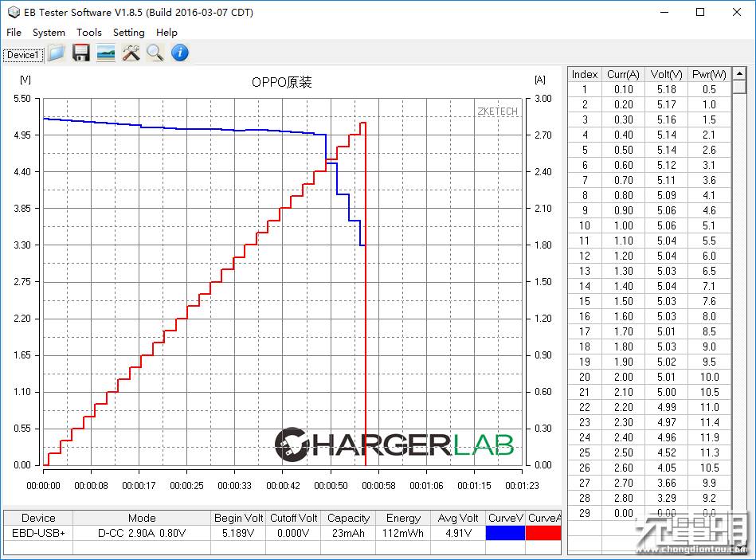The image size is (756, 560).
Task: Click the Mode column header in summary
Action: [142, 518]
